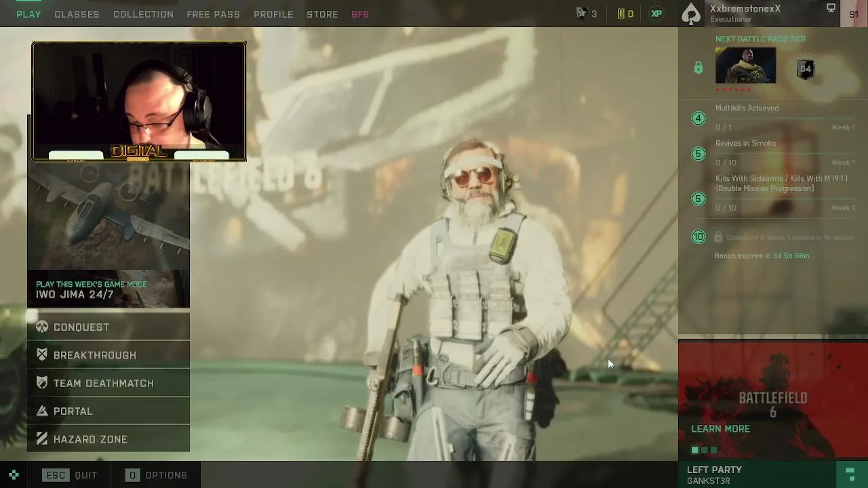Click the Kills With Sidearms 5-point reward circle

pyautogui.click(x=698, y=199)
